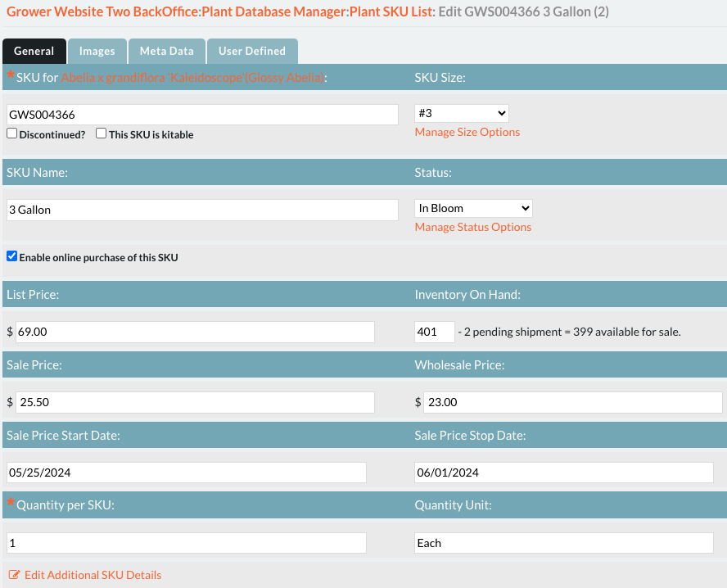This screenshot has height=588, width=727.
Task: Select the User Defined tab
Action: (251, 51)
